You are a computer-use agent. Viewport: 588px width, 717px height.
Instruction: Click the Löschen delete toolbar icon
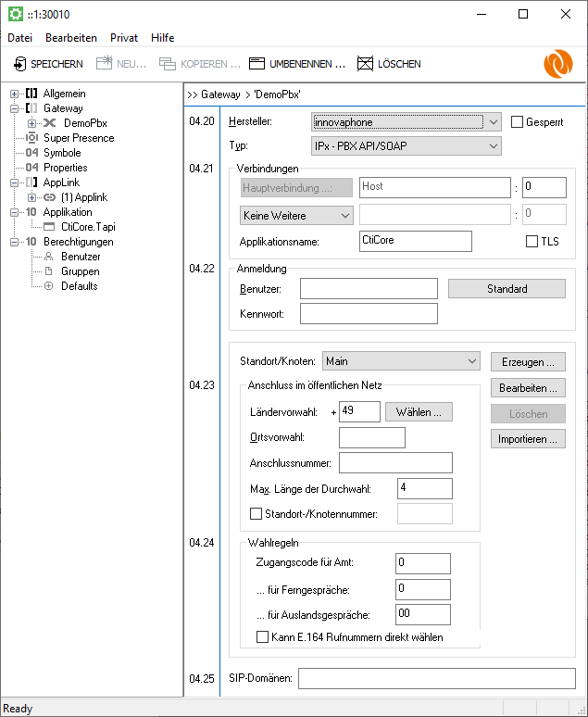(365, 64)
